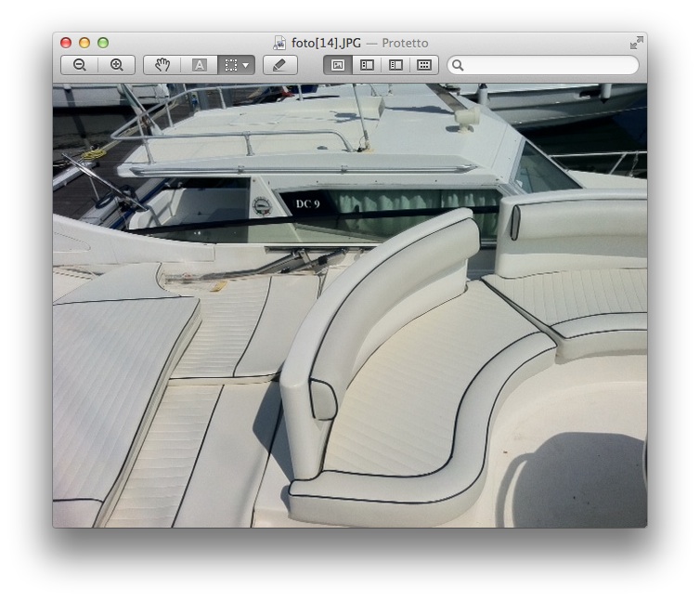Click the zoom in magnifier button
The image size is (700, 601).
click(x=117, y=65)
